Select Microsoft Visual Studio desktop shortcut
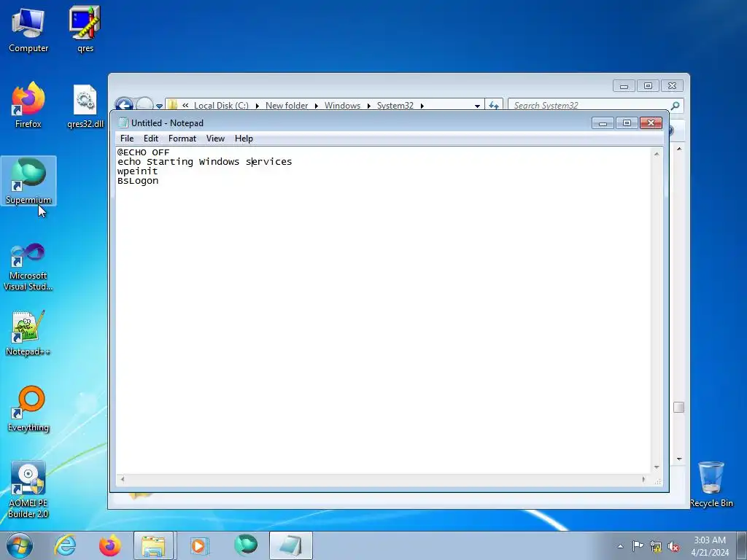747x560 pixels. click(x=28, y=267)
